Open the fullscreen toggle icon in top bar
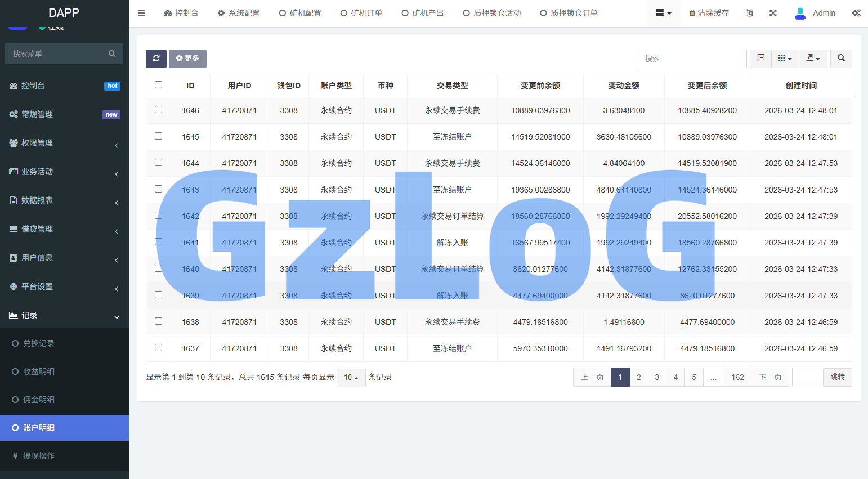Screen dimensions: 868x479 773,12
